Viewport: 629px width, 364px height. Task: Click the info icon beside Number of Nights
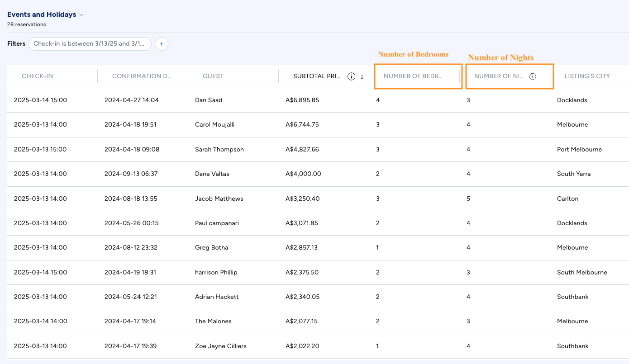pos(533,76)
